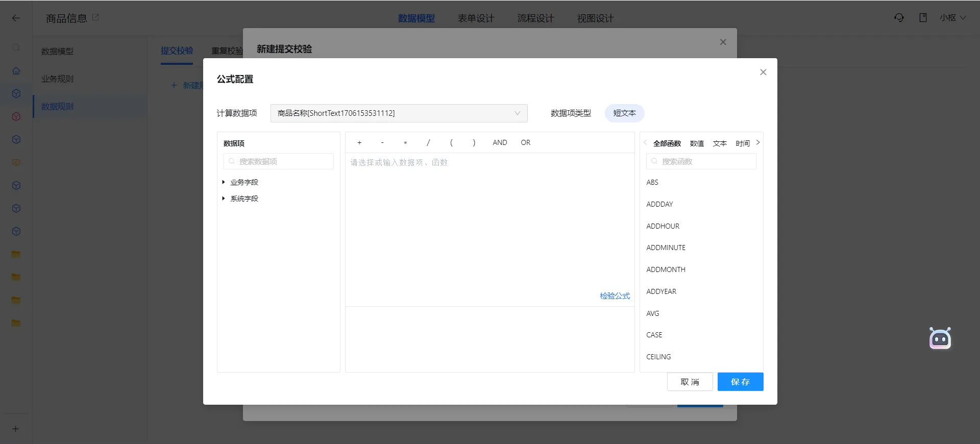Open product info external link icon
This screenshot has width=980, height=444.
(95, 17)
